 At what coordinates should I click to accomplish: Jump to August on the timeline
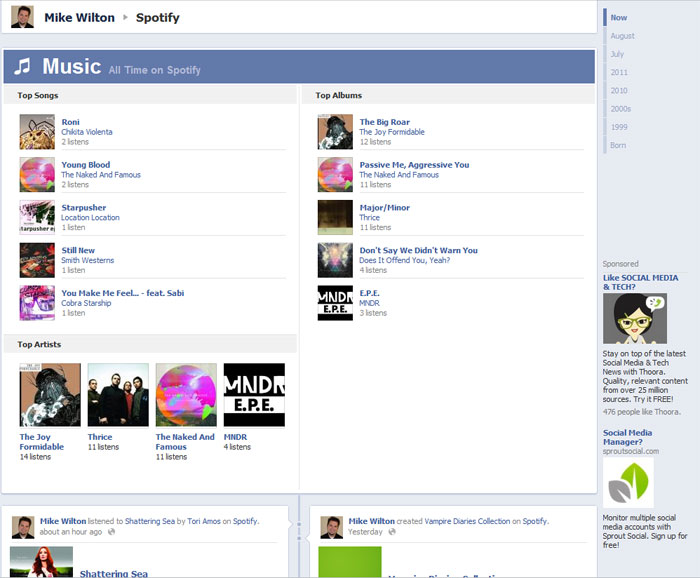pos(622,36)
